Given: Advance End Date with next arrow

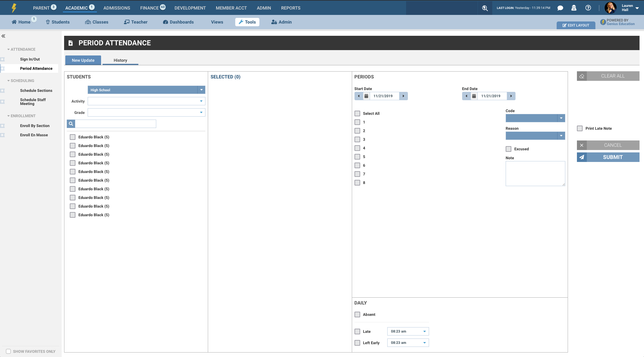Looking at the screenshot, I should point(511,96).
